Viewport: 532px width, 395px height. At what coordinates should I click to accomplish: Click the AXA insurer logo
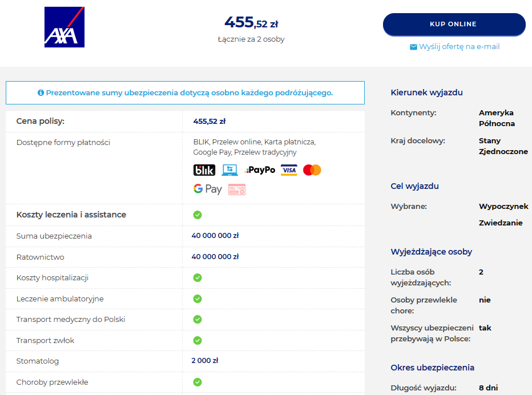tap(65, 27)
